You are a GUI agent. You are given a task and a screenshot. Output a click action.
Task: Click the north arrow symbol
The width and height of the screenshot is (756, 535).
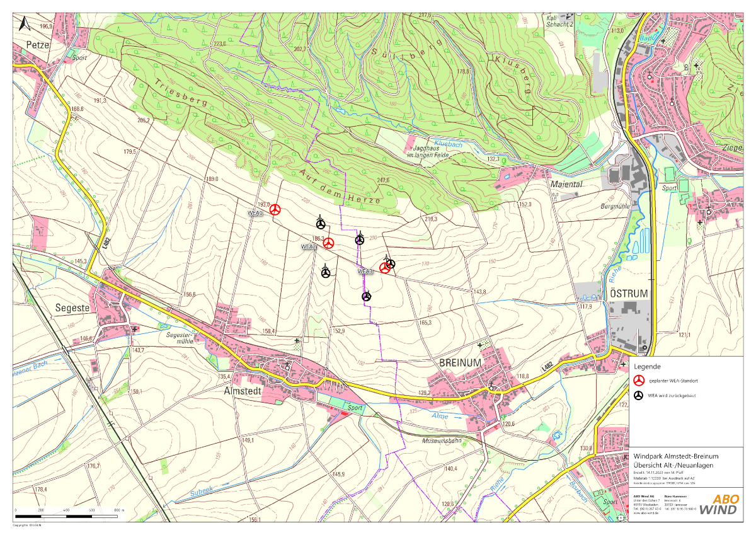(x=24, y=24)
